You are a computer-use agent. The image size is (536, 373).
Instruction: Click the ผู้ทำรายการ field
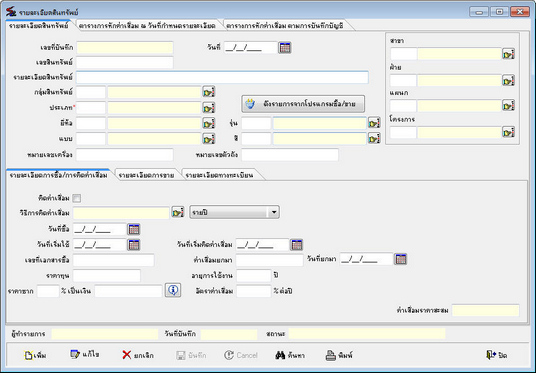(105, 334)
